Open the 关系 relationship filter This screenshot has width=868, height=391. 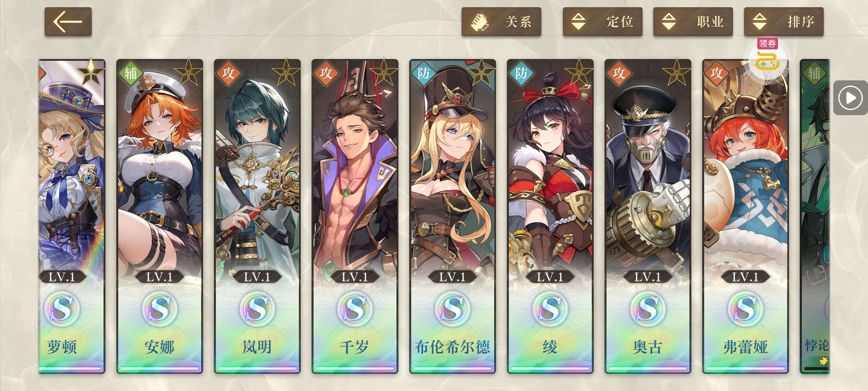(501, 22)
